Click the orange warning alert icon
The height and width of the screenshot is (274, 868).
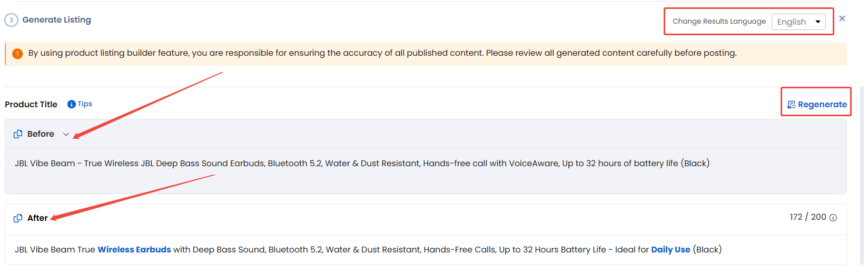click(x=17, y=54)
